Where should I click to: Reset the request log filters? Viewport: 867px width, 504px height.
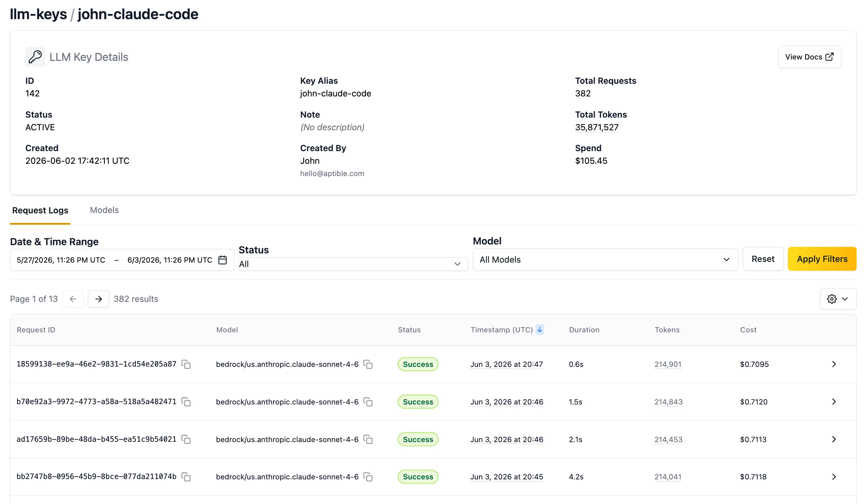pos(763,259)
